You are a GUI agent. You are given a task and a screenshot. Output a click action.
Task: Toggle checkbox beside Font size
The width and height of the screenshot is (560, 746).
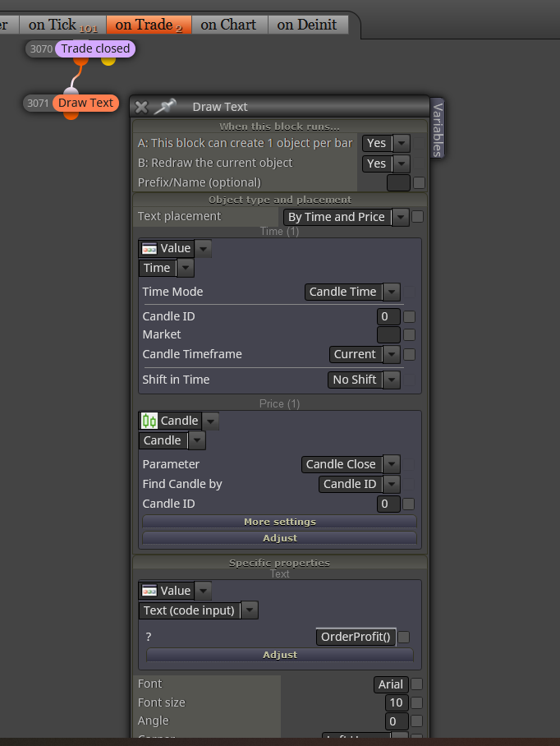click(416, 702)
